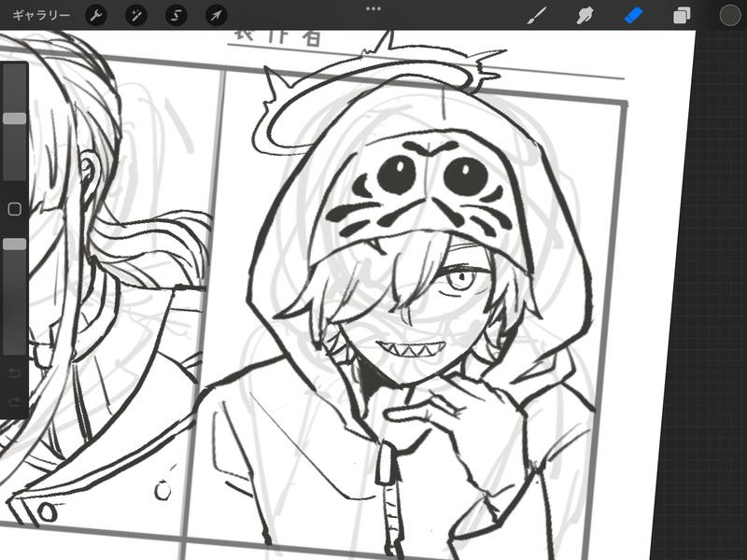The width and height of the screenshot is (747, 560).
Task: Open the ギャラリー gallery
Action: coord(41,15)
